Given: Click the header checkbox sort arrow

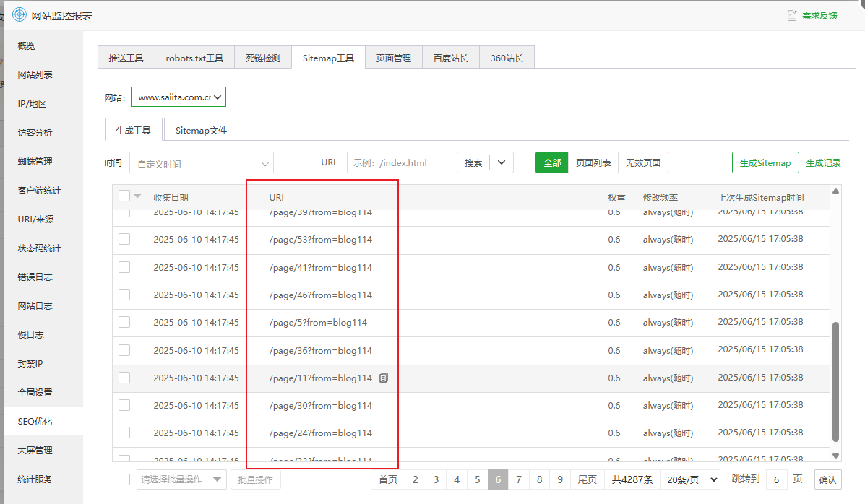Looking at the screenshot, I should (137, 196).
